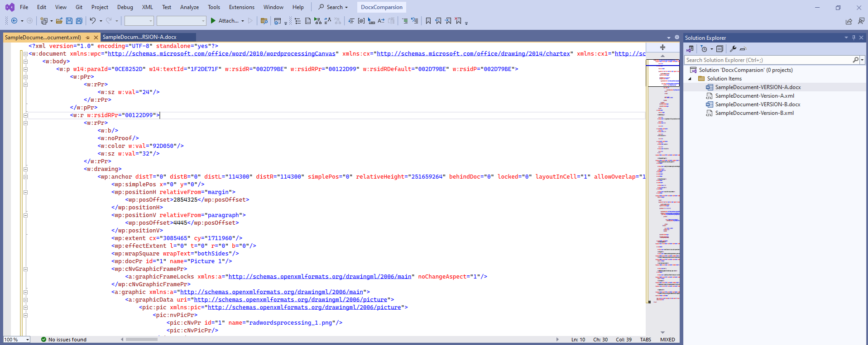This screenshot has height=345, width=868.
Task: Click the search magnifier in Solution Explorer
Action: click(855, 60)
